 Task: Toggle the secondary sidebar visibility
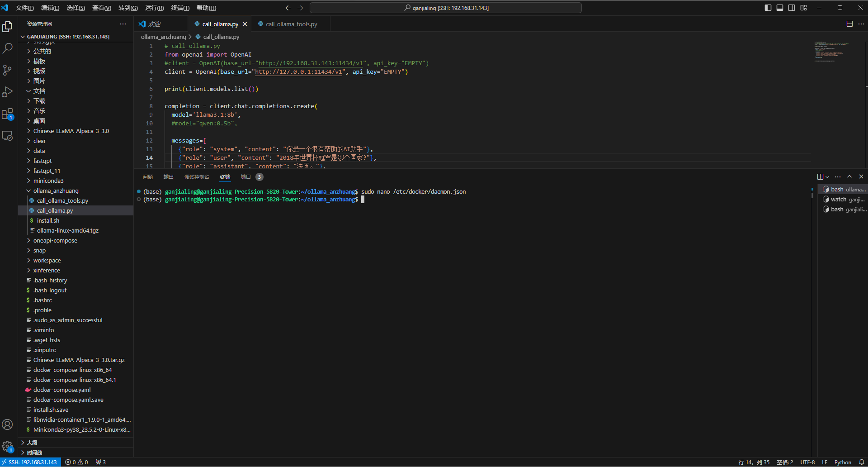pos(792,8)
